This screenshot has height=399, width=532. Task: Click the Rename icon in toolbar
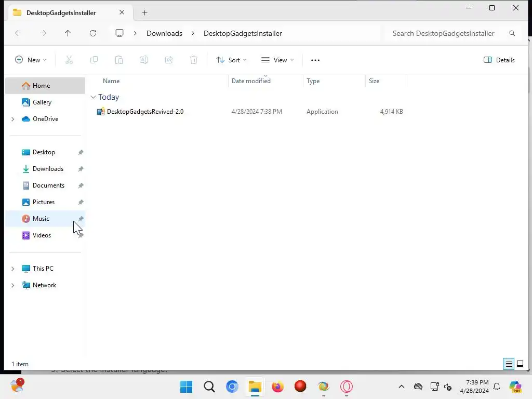[144, 60]
